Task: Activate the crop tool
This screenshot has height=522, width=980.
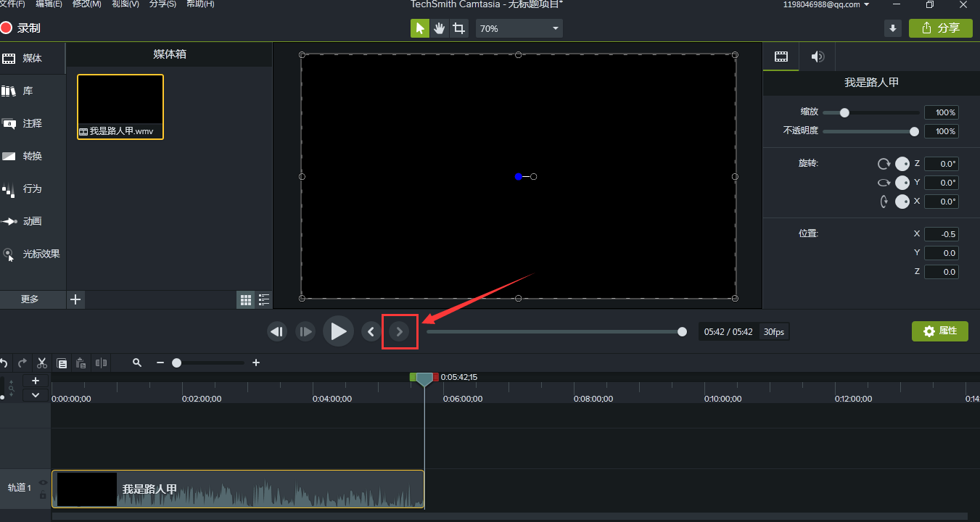Action: pos(458,28)
